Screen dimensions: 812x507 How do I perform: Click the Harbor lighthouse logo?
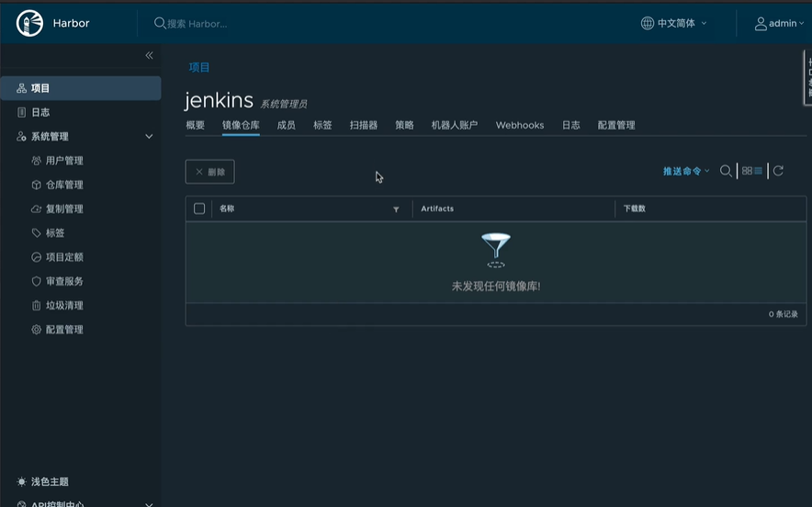click(x=29, y=23)
